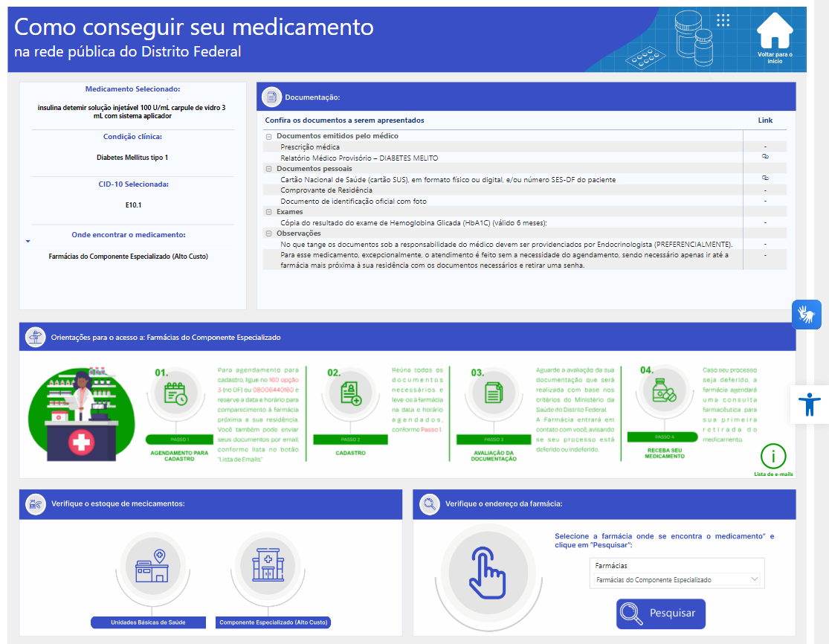829x644 pixels.
Task: Click the large pointing-hand icon
Action: [488, 573]
